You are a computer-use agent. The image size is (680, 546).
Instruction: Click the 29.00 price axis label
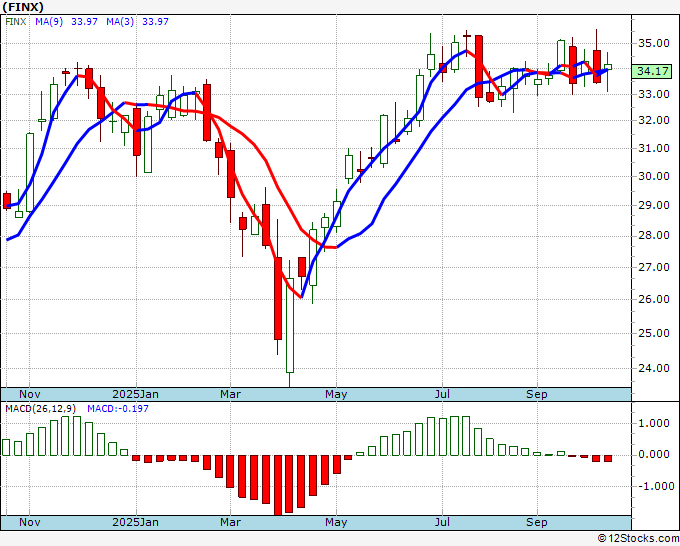click(x=654, y=205)
